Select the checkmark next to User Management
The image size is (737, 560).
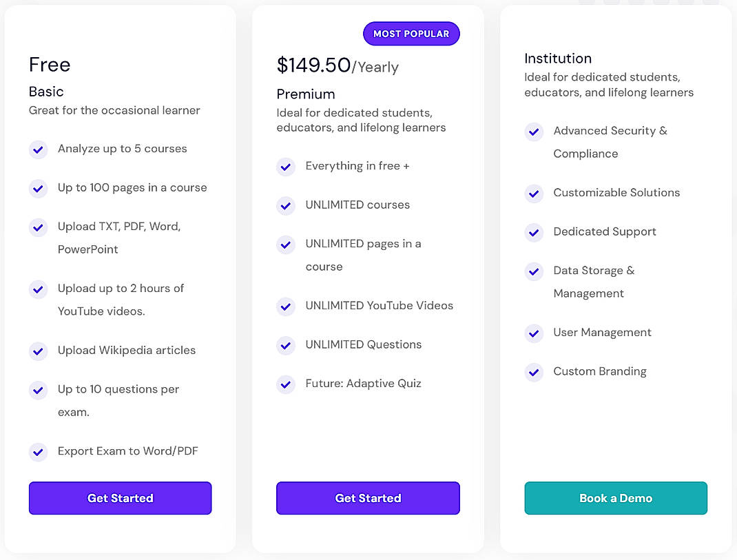pyautogui.click(x=534, y=333)
